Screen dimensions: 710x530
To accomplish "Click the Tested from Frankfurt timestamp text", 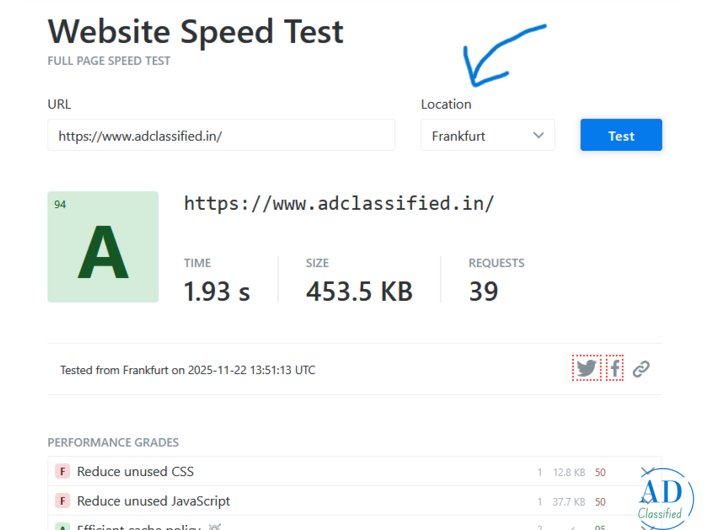I will pyautogui.click(x=187, y=370).
